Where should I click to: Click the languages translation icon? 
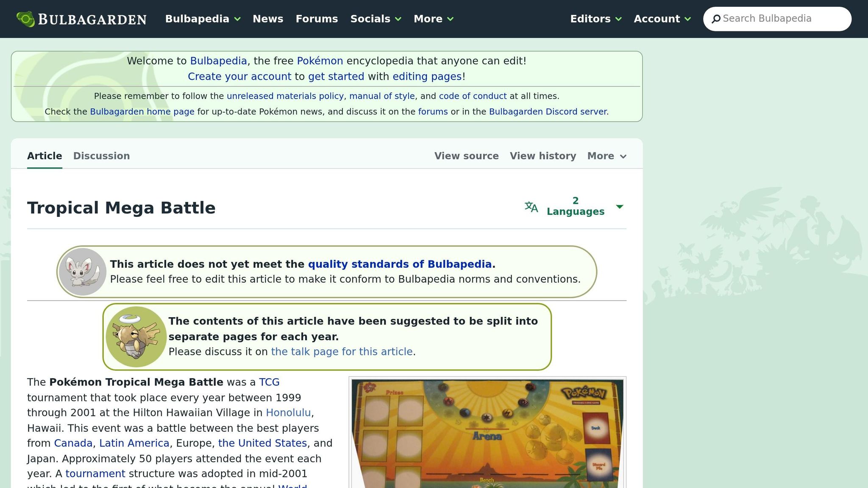531,207
